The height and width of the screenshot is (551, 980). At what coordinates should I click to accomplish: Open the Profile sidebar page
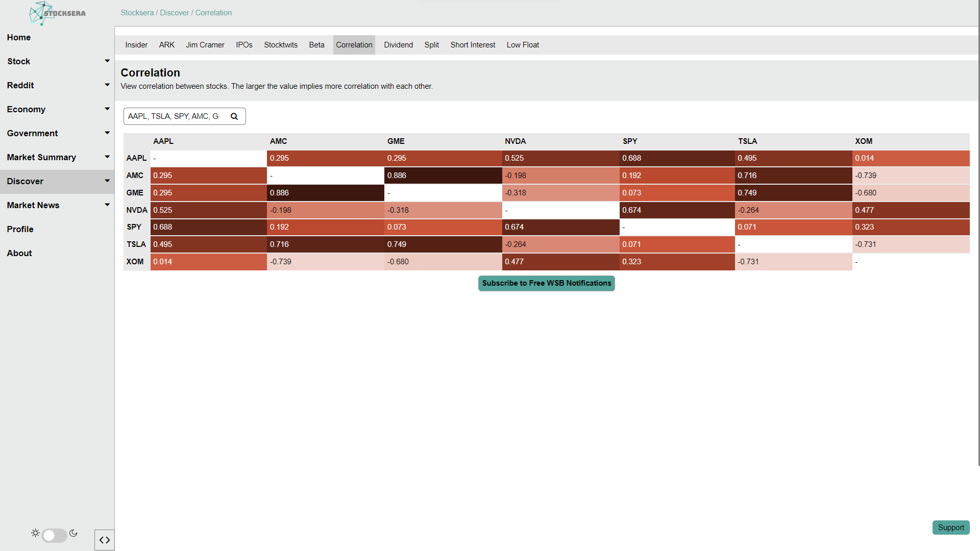[x=20, y=229]
